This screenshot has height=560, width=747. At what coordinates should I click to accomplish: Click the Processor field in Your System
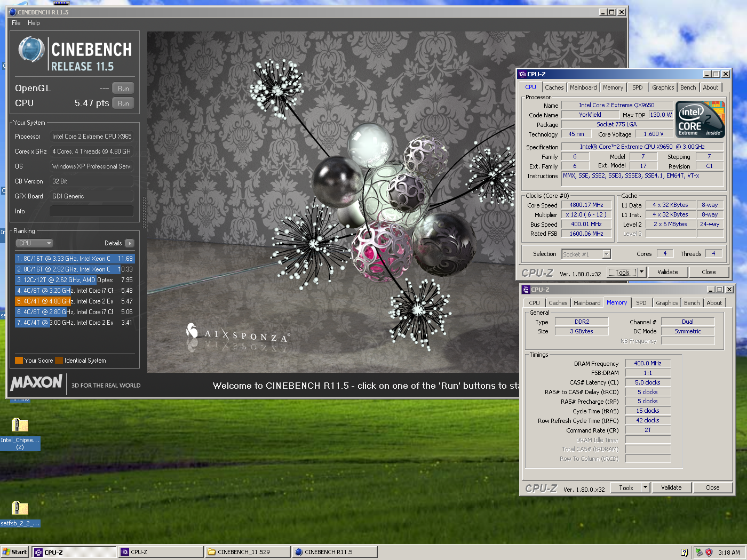(x=92, y=137)
